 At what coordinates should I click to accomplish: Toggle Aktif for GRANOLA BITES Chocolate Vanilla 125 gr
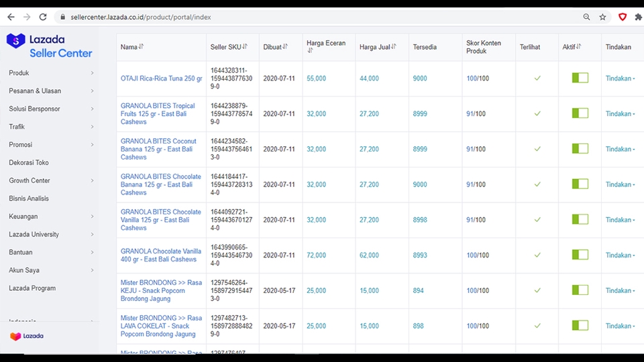580,219
